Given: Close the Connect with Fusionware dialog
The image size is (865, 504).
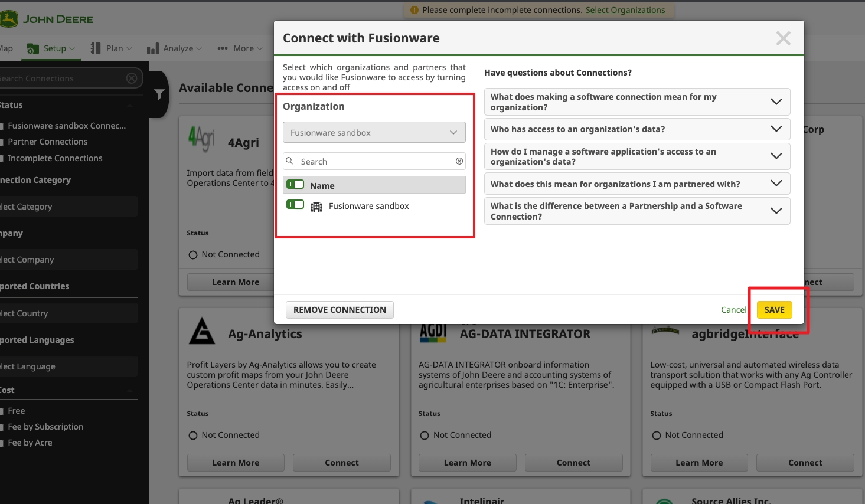Looking at the screenshot, I should [x=783, y=38].
